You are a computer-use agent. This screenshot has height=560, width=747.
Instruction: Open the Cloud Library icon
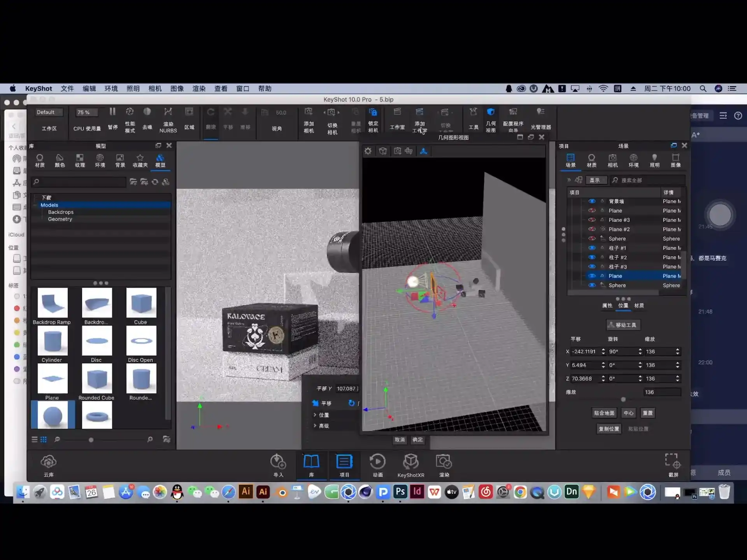click(49, 462)
